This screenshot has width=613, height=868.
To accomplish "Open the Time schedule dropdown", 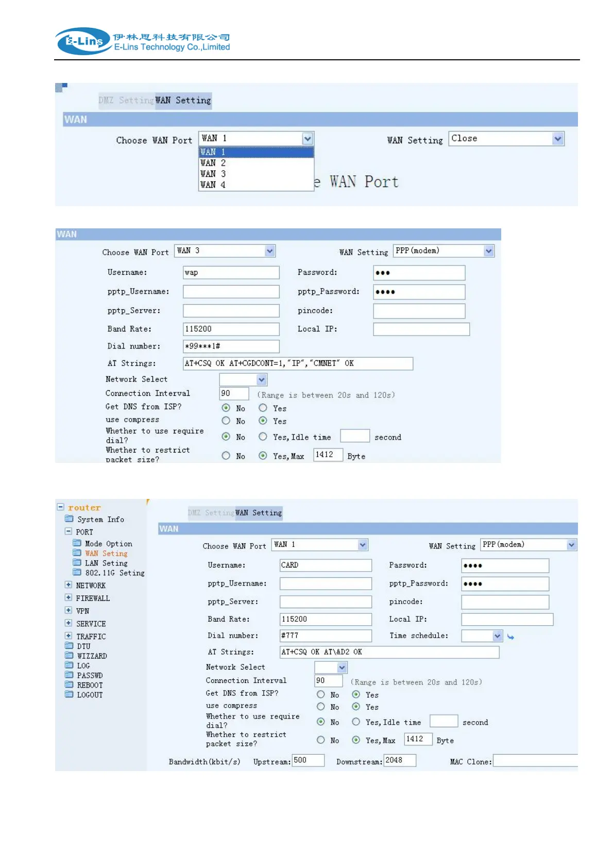I will 482,636.
